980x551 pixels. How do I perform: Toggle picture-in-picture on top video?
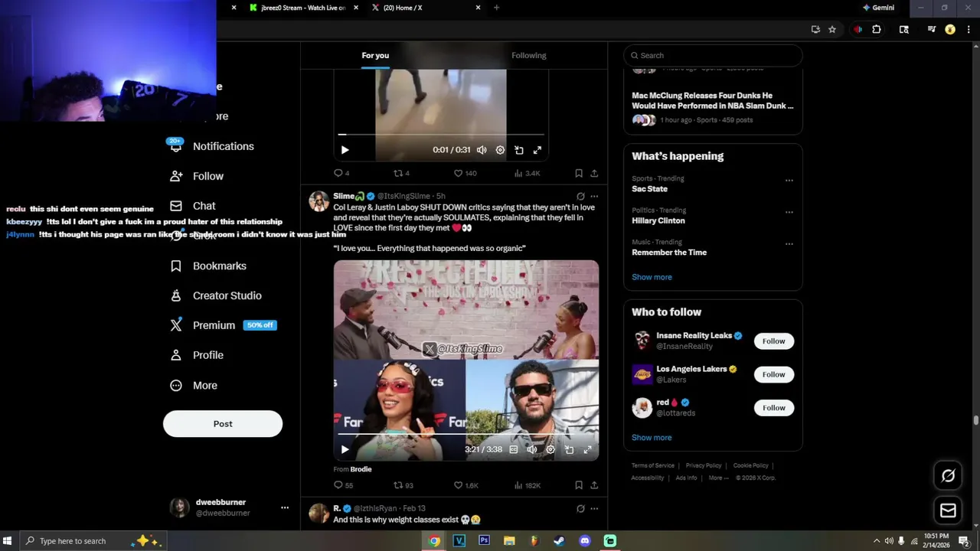[x=518, y=150]
